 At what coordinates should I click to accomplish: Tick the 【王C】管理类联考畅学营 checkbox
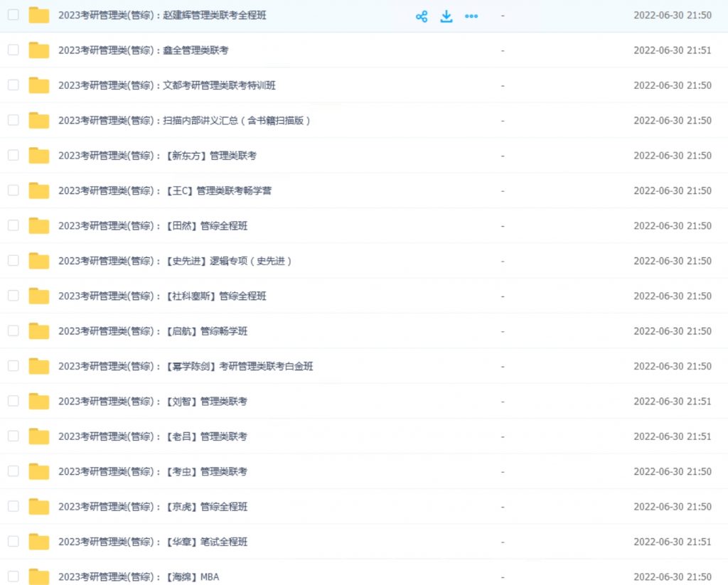[x=14, y=190]
